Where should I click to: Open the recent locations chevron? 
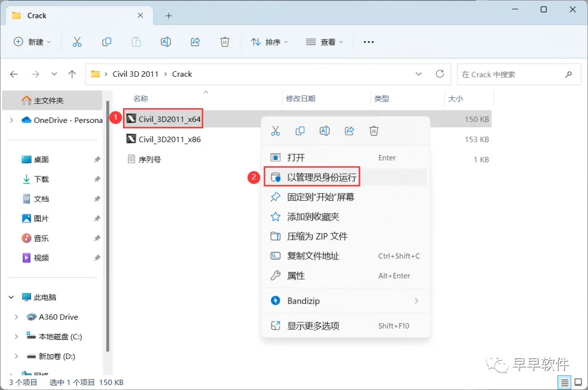pos(54,74)
